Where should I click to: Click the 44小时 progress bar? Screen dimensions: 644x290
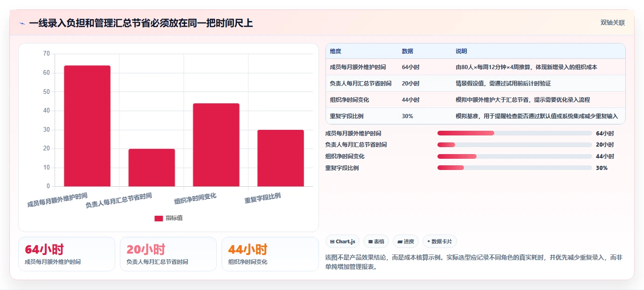515,156
